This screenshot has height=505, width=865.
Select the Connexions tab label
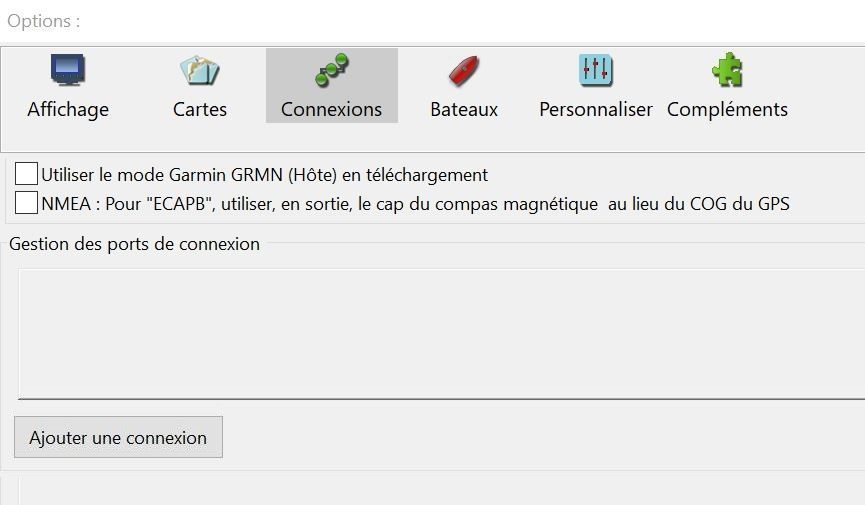click(x=332, y=109)
